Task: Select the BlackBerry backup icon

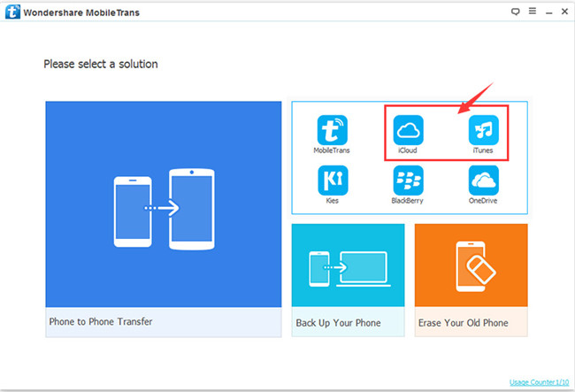Action: tap(408, 181)
